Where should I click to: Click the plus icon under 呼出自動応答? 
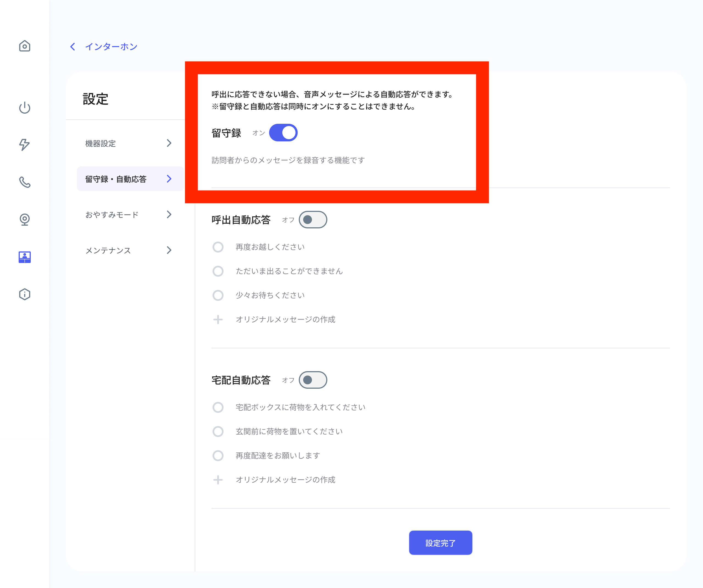[x=218, y=320]
